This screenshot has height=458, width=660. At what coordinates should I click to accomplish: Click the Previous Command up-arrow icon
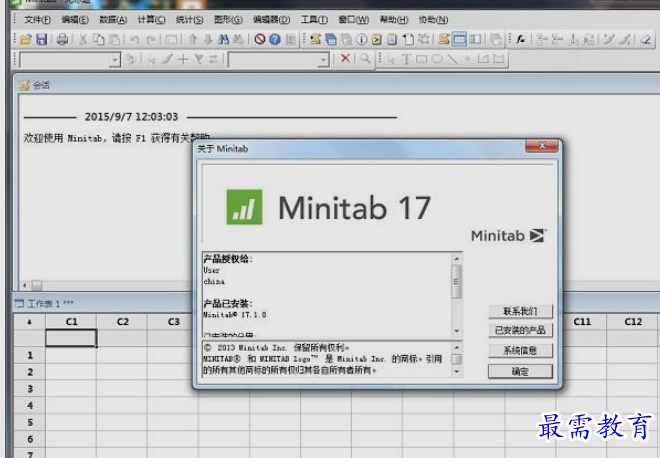point(193,40)
